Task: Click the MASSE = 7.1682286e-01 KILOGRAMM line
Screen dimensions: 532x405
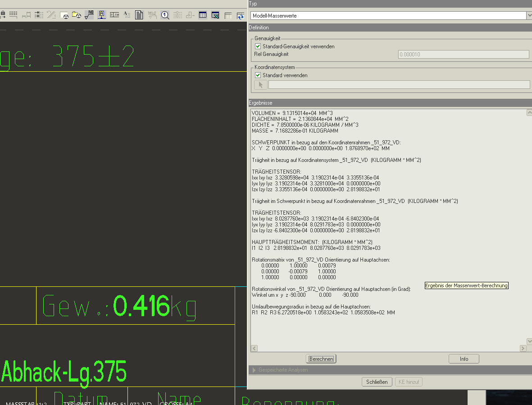Action: pos(295,131)
